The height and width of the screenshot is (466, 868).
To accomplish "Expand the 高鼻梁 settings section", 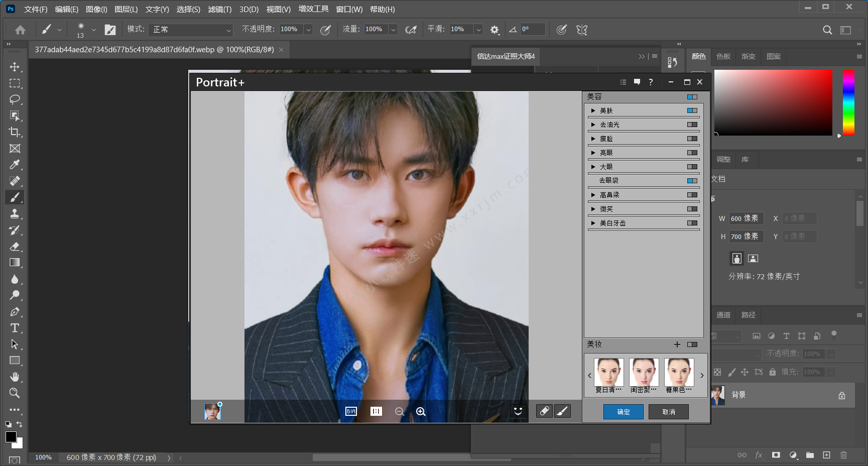I will pos(593,195).
